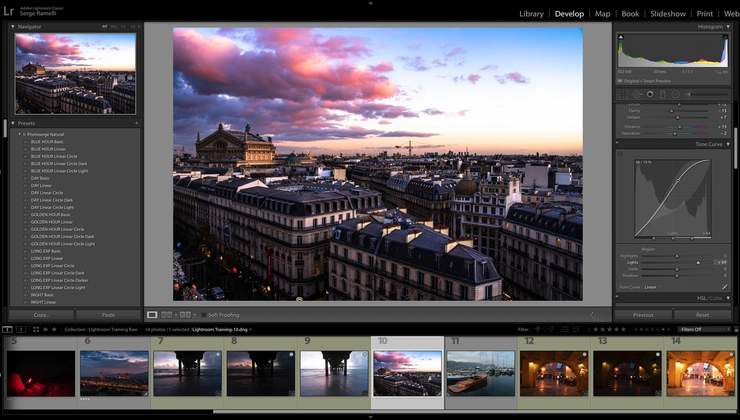Select the Crop Overlay tool icon
Screen dimensions: 740x420
(x=622, y=94)
